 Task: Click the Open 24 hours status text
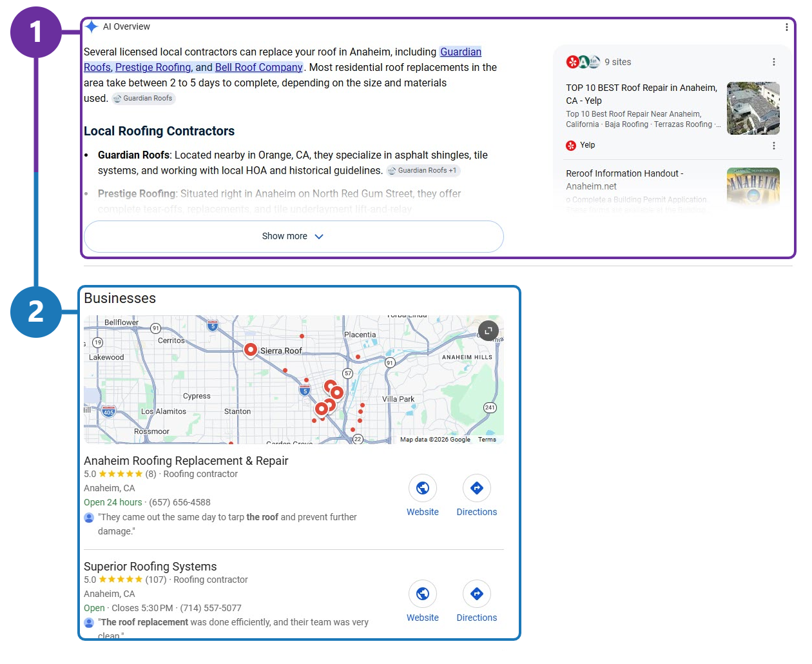(x=113, y=503)
